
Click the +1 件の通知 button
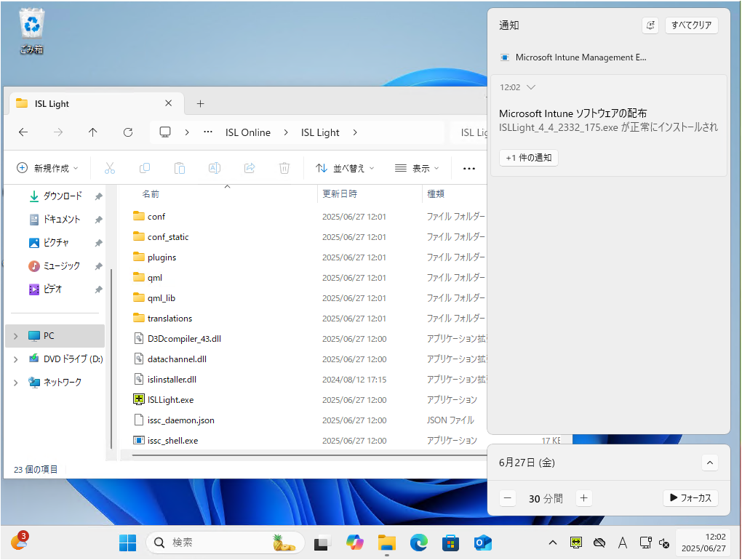529,158
